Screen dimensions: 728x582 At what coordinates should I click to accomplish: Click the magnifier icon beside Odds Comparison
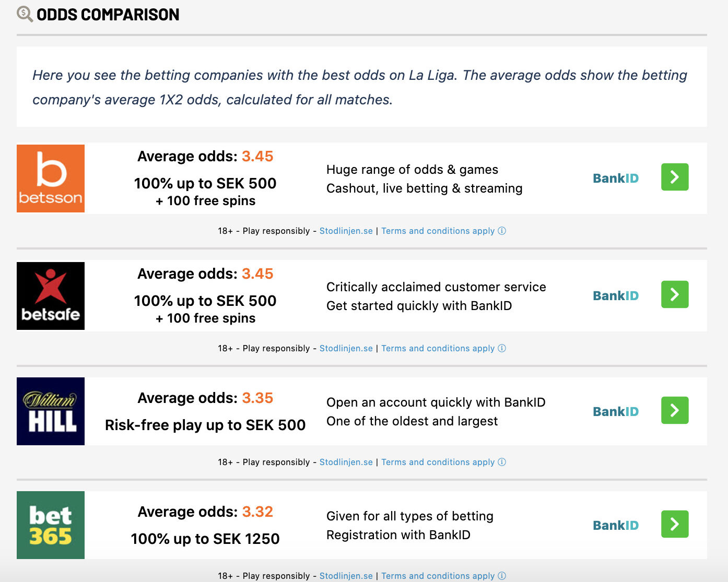25,14
